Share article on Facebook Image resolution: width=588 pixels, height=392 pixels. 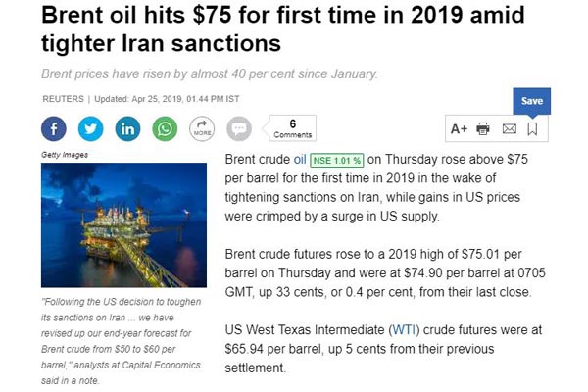[x=54, y=128]
